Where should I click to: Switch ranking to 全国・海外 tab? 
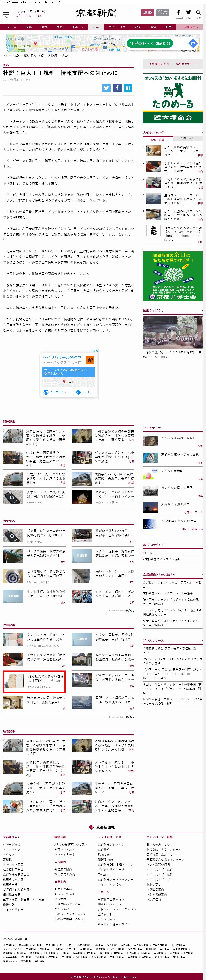coord(187,138)
